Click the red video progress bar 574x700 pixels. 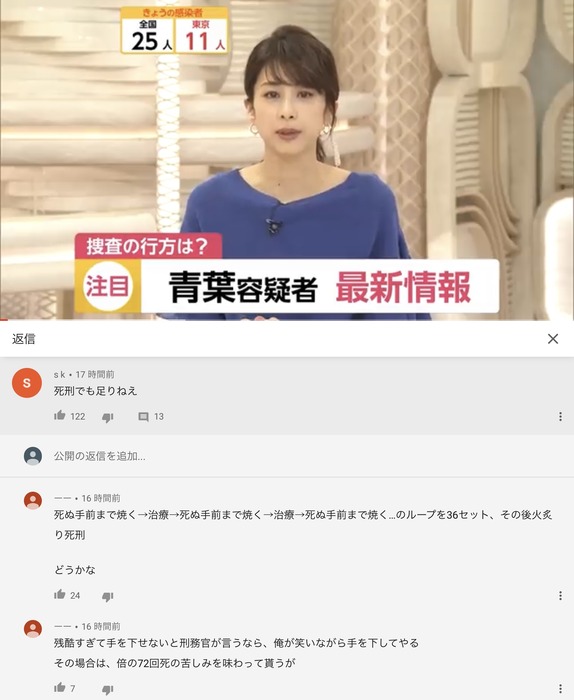pyautogui.click(x=4, y=320)
